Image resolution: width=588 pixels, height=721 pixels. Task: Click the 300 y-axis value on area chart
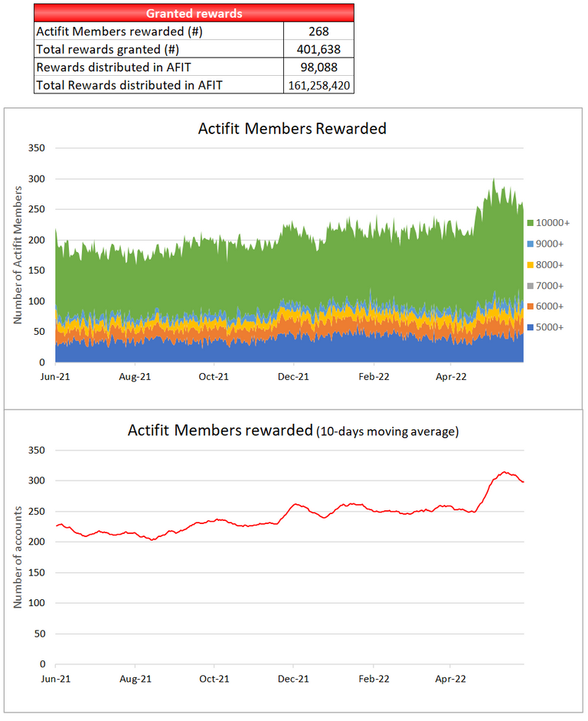(37, 179)
